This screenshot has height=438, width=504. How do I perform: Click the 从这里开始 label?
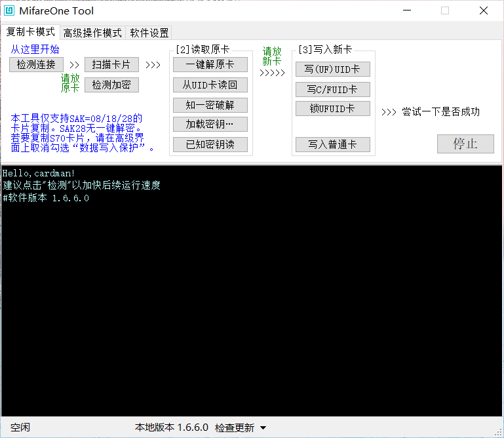coord(35,50)
